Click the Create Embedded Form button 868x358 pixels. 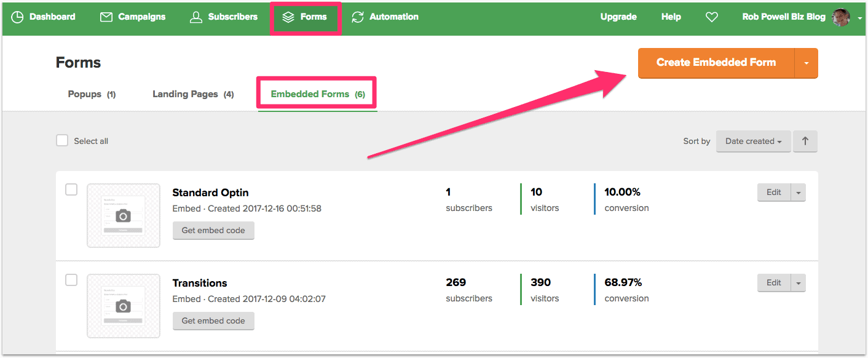(x=716, y=63)
